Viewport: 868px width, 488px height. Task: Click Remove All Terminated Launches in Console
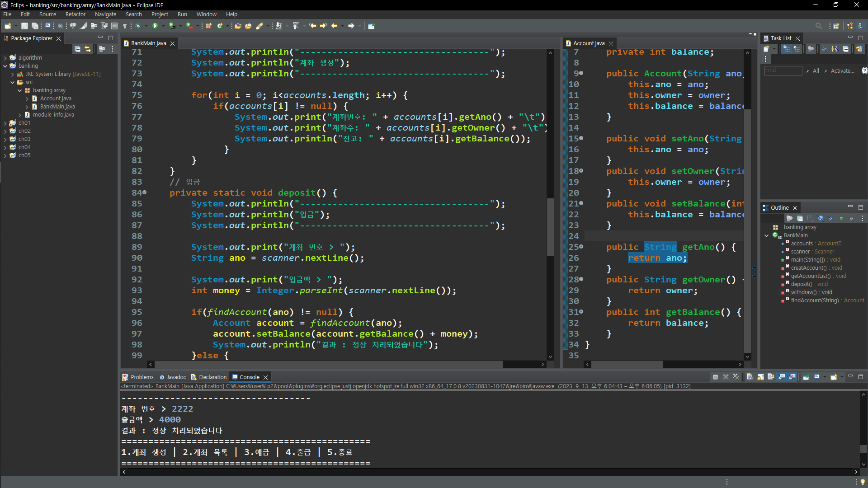click(x=736, y=377)
